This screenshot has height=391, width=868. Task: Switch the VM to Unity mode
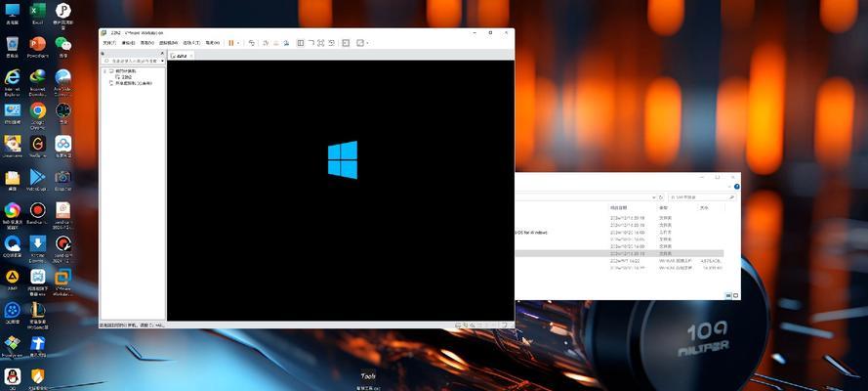331,43
